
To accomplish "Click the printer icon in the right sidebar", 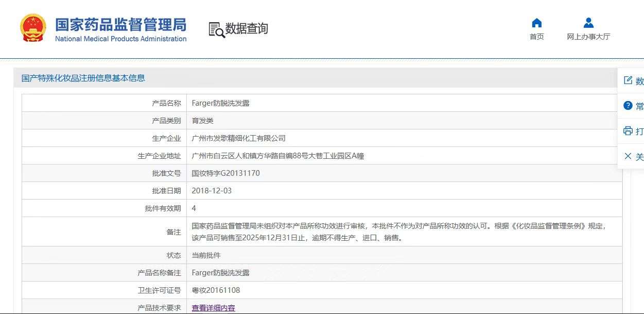I will (x=628, y=131).
